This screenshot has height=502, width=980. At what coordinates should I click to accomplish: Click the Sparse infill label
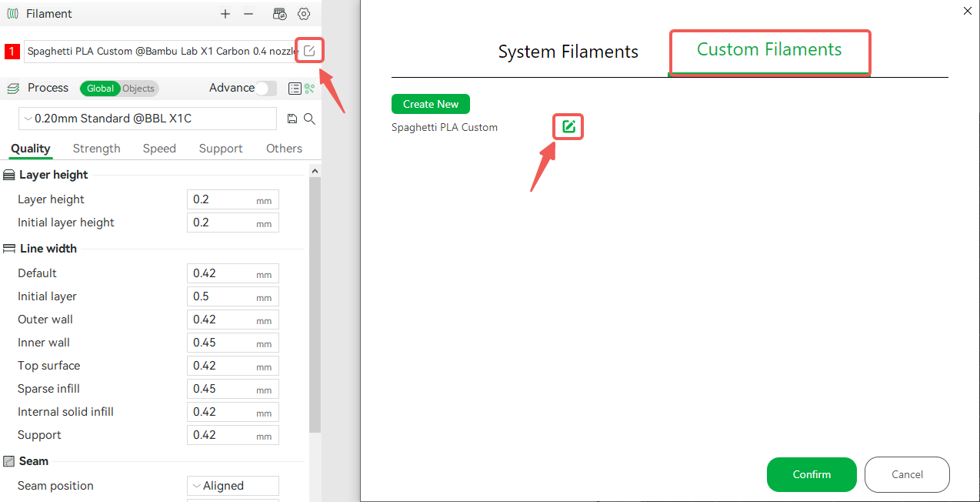(x=48, y=389)
